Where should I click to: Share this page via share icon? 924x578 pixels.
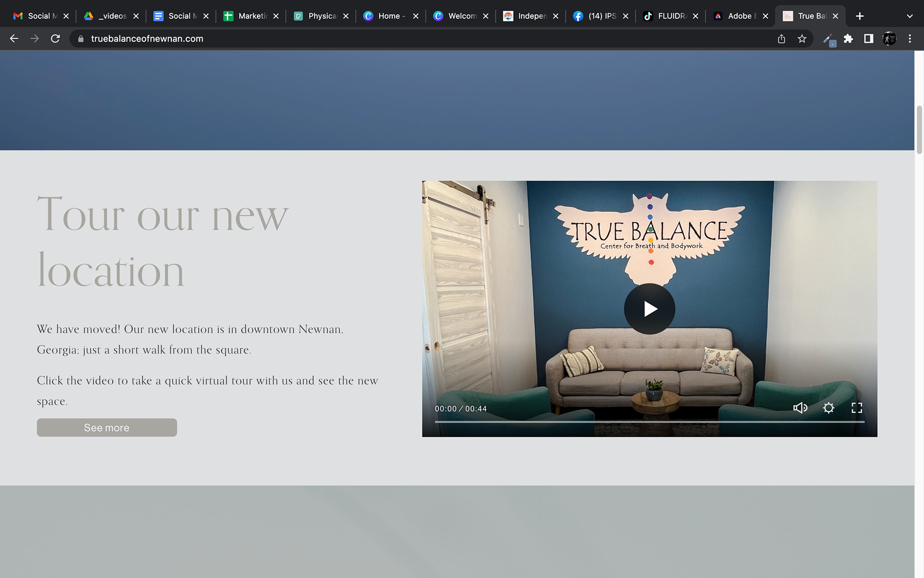click(x=782, y=39)
